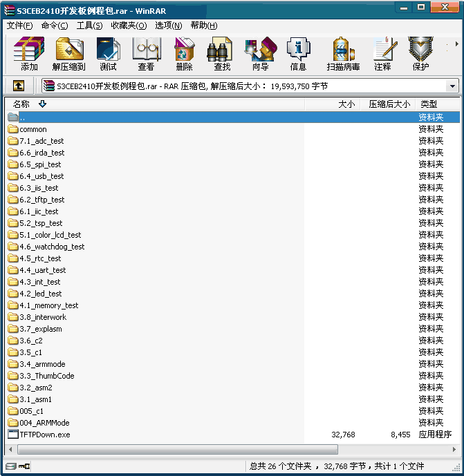Show archive 信息 (Info)
The width and height of the screenshot is (464, 476).
tap(298, 54)
